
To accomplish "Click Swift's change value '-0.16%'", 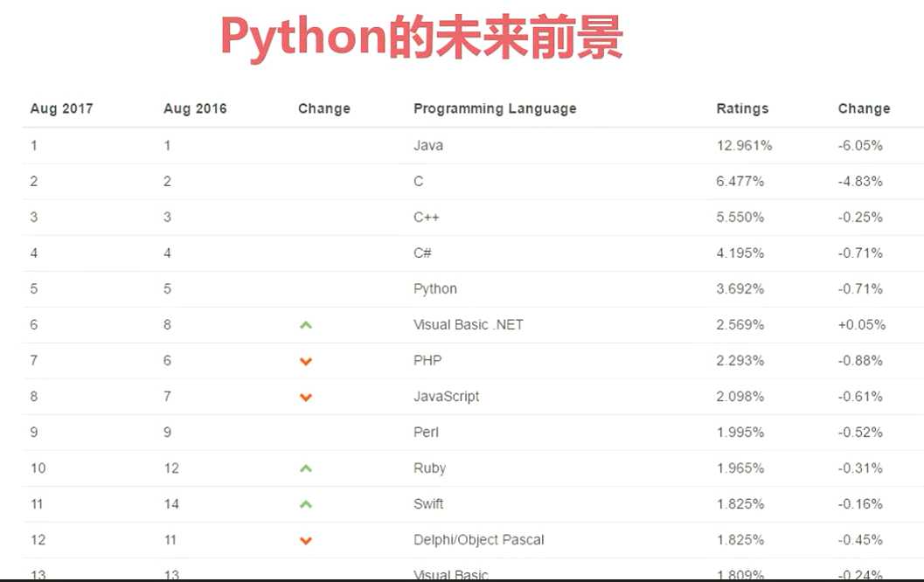I will (860, 504).
